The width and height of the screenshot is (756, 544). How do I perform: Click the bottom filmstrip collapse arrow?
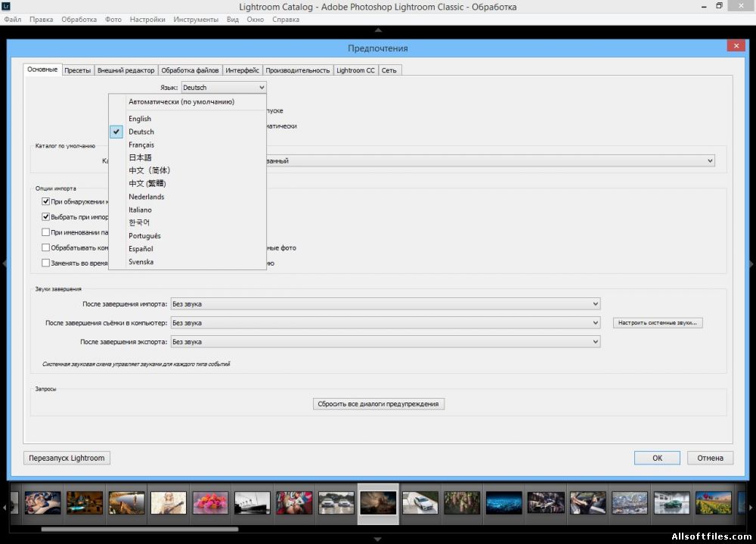coord(378,539)
